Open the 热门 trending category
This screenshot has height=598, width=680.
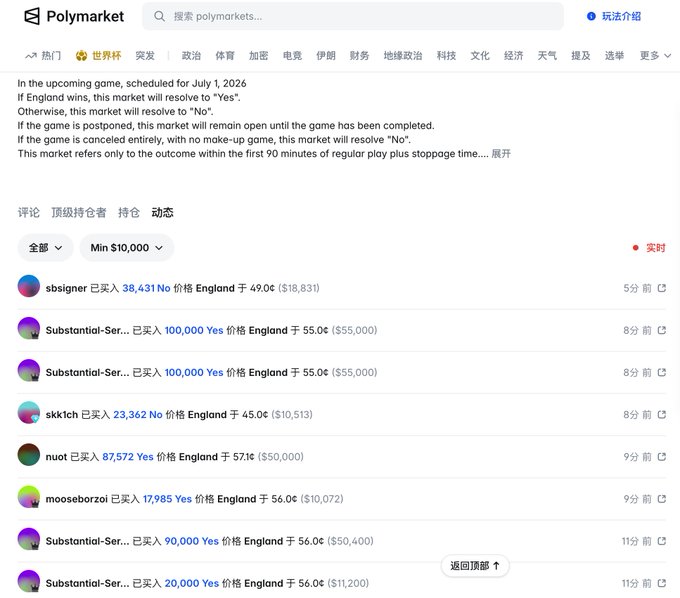pyautogui.click(x=43, y=56)
